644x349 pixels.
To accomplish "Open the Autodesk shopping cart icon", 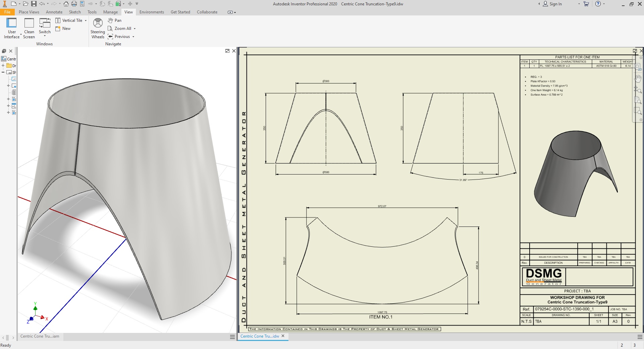I will [586, 4].
